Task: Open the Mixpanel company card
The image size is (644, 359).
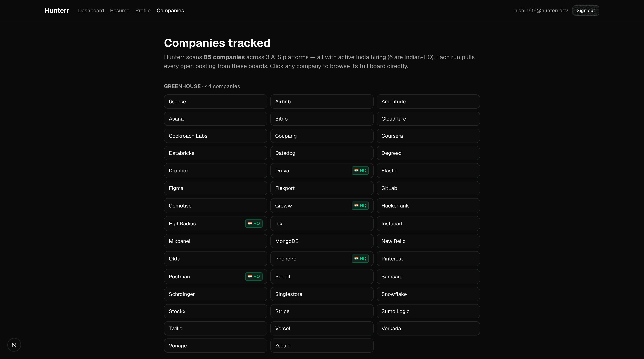Action: coord(215,241)
